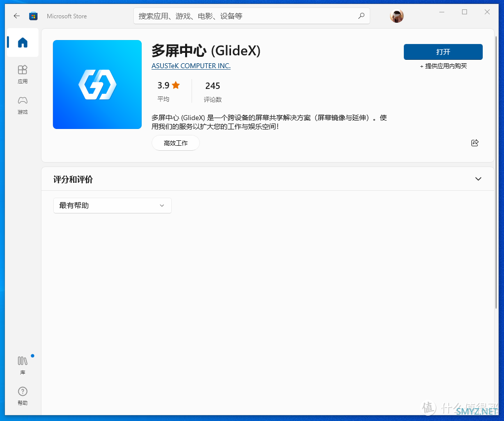Screen dimensions: 504x421
Task: Open the 库 (Library) section
Action: coord(23,365)
